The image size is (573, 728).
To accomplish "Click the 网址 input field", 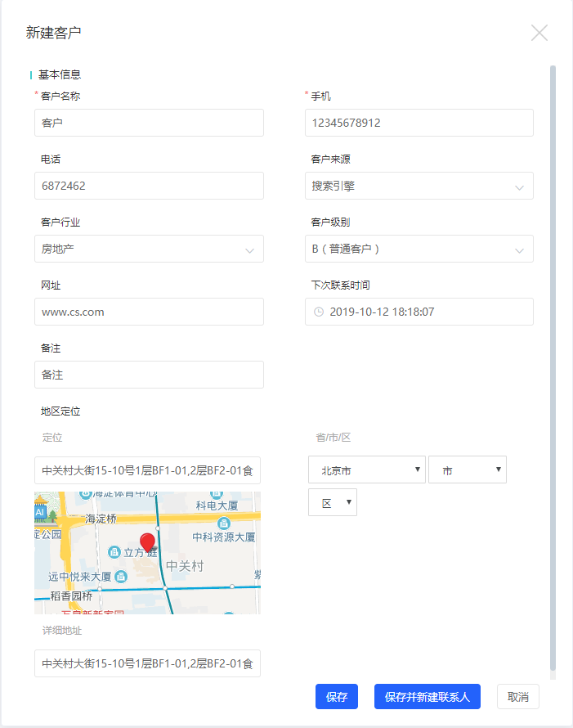I will click(149, 312).
